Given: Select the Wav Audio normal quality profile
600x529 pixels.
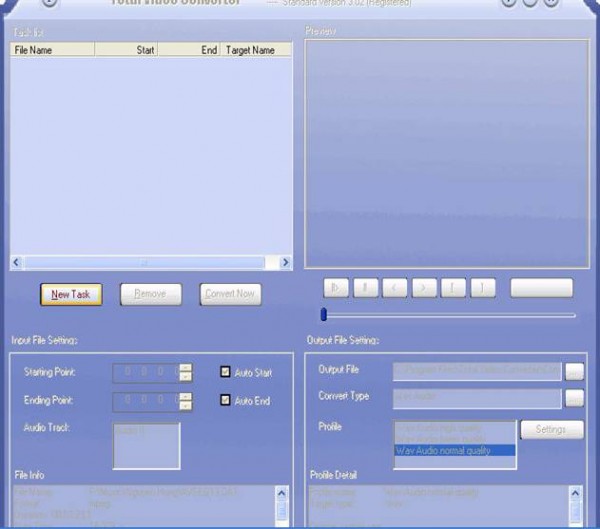Looking at the screenshot, I should pyautogui.click(x=455, y=451).
